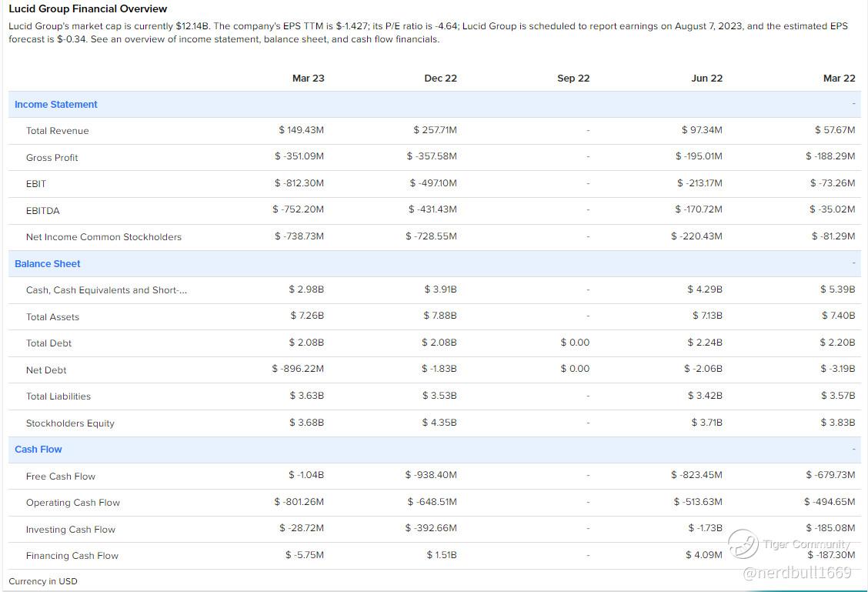Click the Net Income Common Stockholders label
Viewport: 868px width, 592px height.
104,237
